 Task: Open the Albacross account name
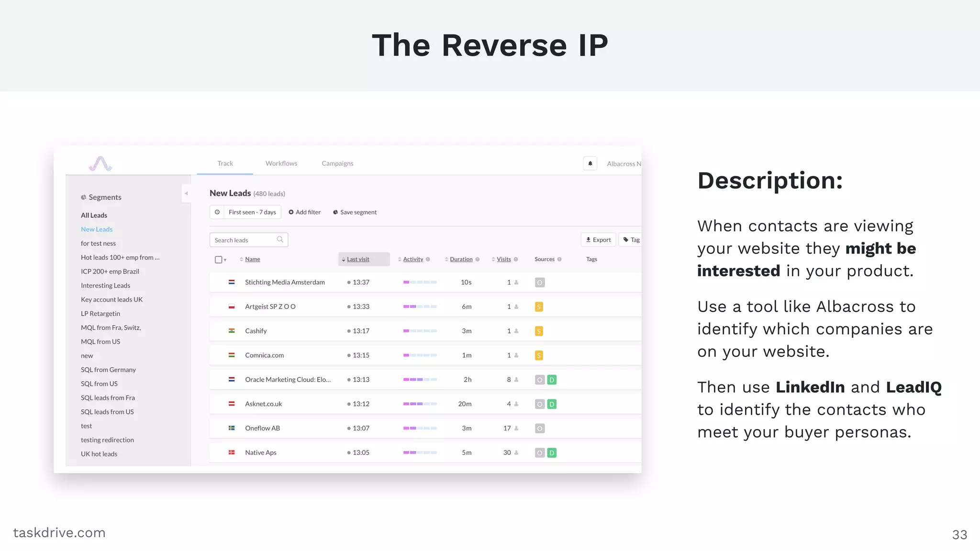point(624,164)
